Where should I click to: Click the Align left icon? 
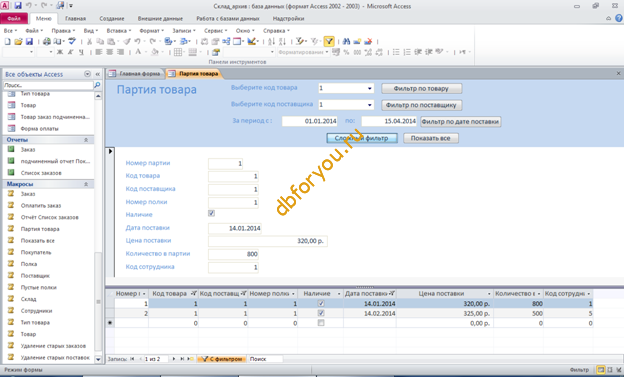pyautogui.click(x=99, y=52)
